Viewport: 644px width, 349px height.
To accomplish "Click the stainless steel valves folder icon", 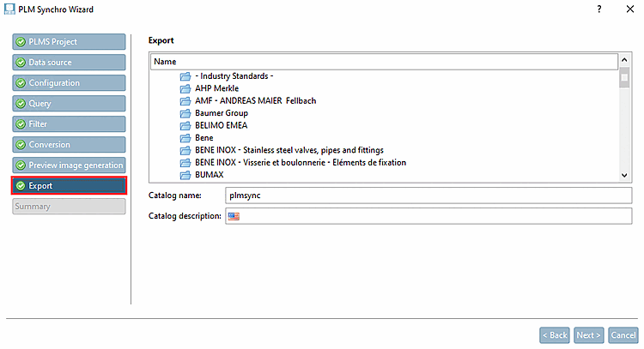I will (x=185, y=150).
